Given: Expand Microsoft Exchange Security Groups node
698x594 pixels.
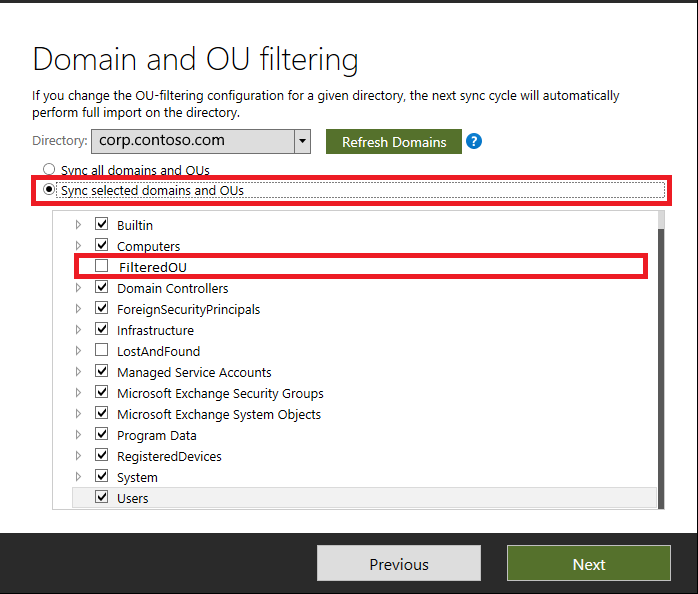Looking at the screenshot, I should pos(78,393).
